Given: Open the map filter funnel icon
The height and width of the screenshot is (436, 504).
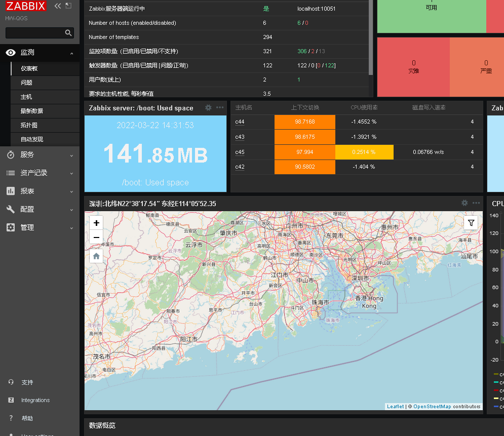Looking at the screenshot, I should tap(471, 222).
